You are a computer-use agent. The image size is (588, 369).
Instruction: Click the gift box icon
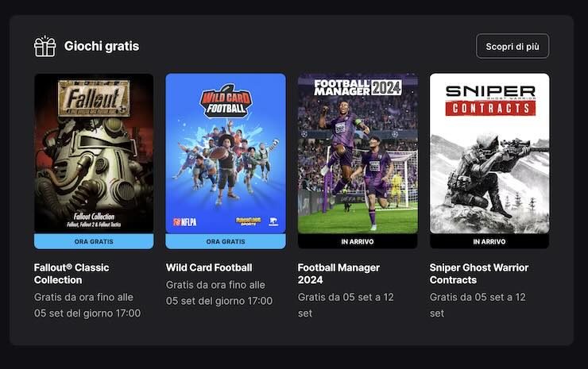tap(45, 47)
